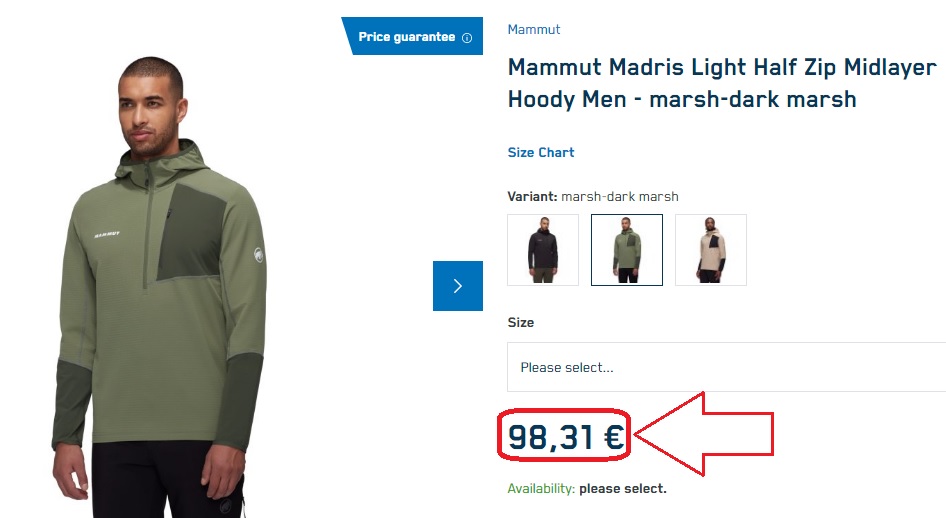This screenshot has width=946, height=518.
Task: Click the dark green chest pocket on hoodie
Action: click(192, 235)
